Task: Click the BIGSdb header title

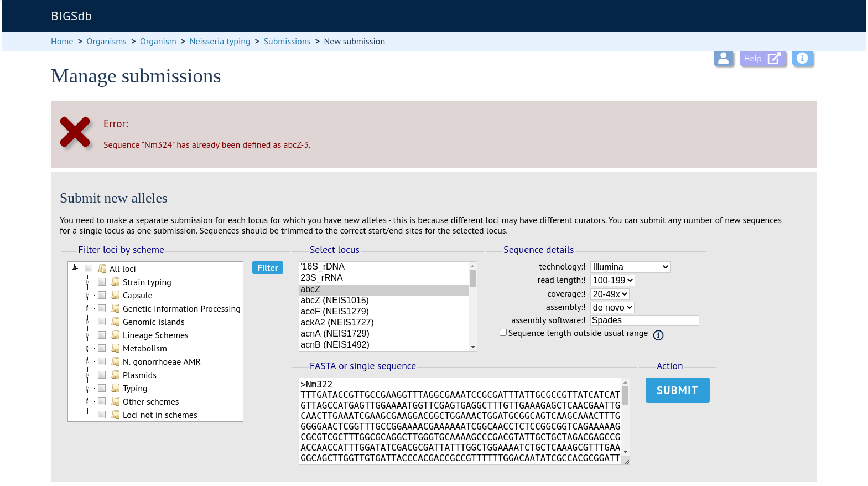Action: [71, 16]
